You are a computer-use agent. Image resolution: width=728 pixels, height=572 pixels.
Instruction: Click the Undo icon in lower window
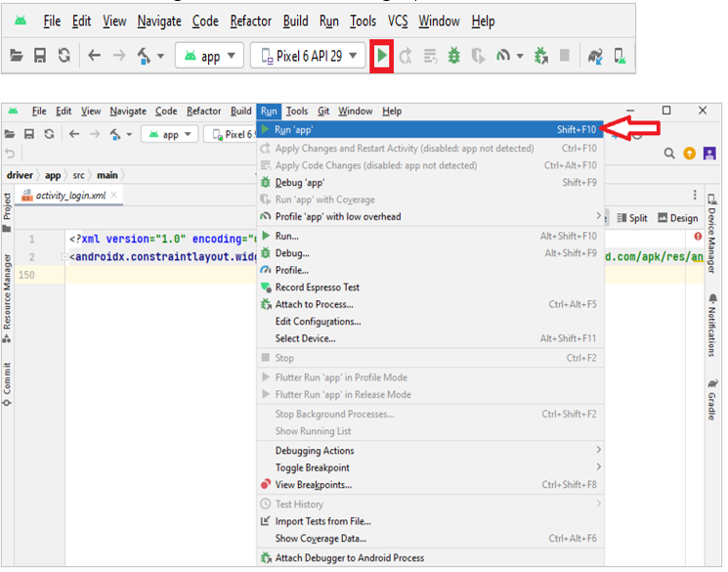10,153
